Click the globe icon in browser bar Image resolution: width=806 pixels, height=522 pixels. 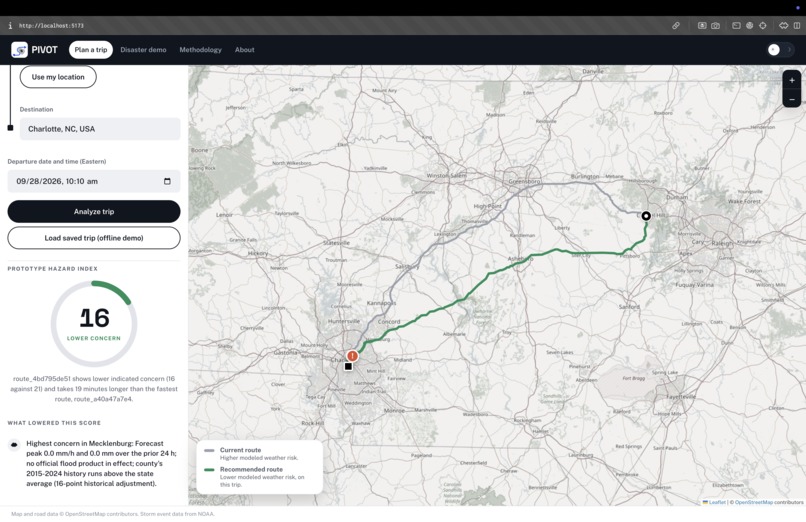tap(749, 25)
